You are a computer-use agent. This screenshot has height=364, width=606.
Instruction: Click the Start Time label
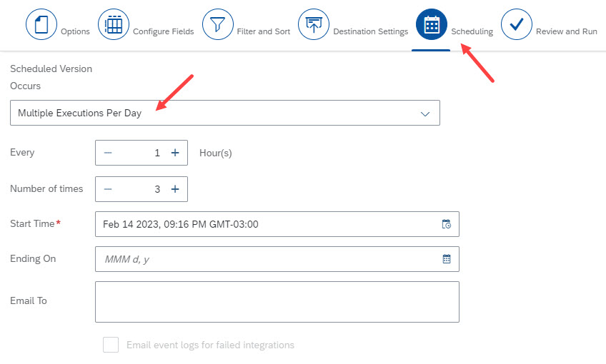[x=32, y=223]
